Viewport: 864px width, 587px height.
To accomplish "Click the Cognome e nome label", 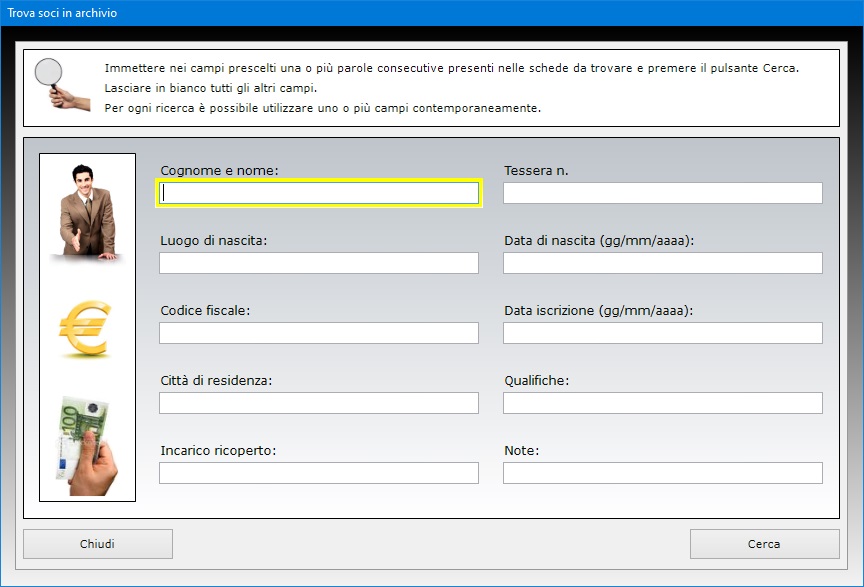I will pos(219,171).
